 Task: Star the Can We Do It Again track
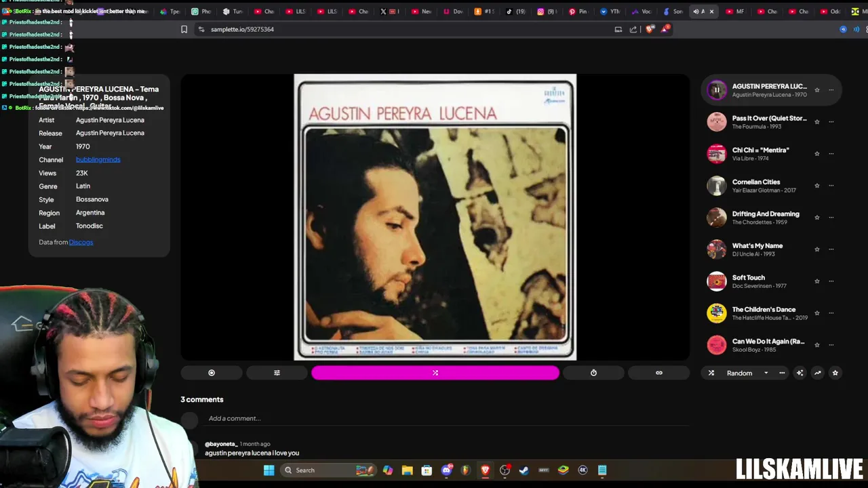[x=816, y=345]
